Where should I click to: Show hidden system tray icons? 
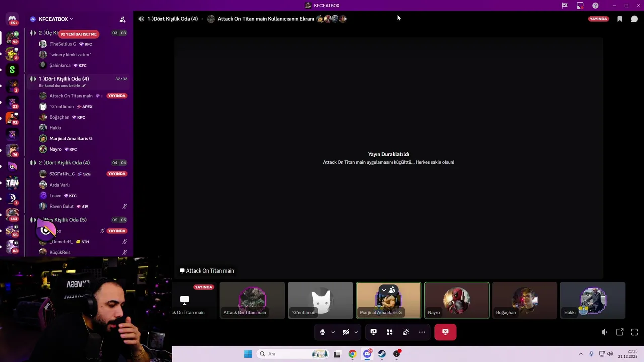point(580,354)
